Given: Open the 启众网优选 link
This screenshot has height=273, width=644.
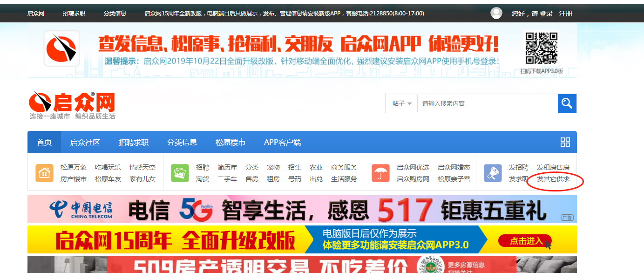Looking at the screenshot, I should [x=413, y=167].
